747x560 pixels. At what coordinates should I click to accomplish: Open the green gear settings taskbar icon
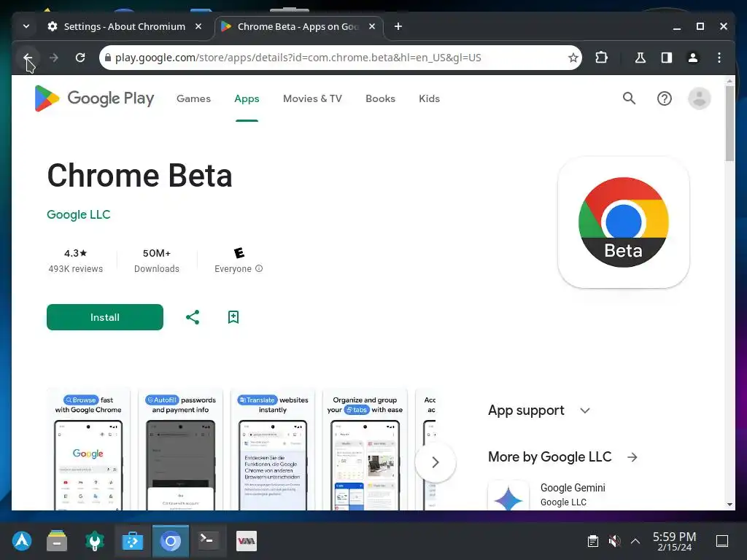tap(95, 541)
